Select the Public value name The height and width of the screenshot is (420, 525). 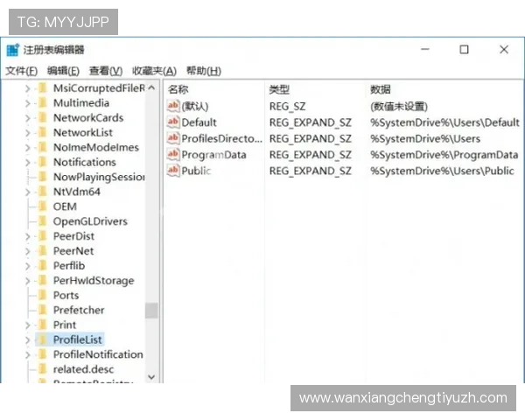(x=196, y=171)
